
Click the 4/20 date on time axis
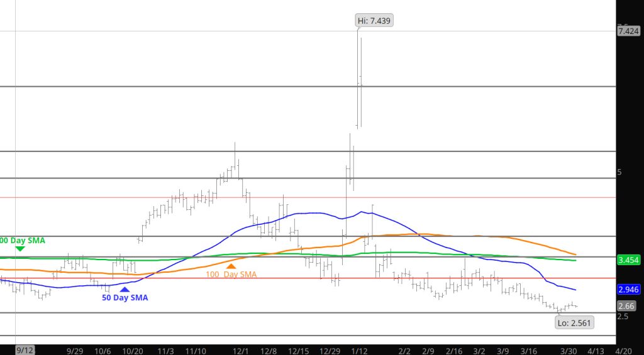click(624, 350)
